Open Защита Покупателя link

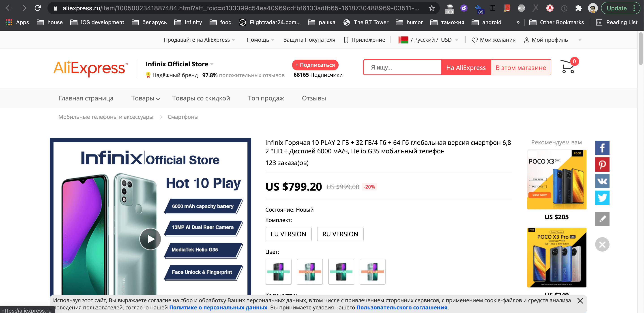point(309,40)
